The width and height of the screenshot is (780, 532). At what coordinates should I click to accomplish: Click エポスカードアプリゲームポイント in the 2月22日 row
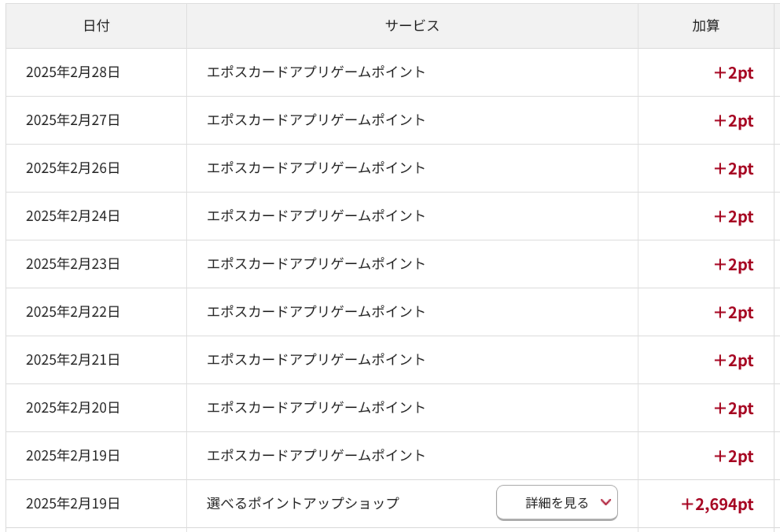tap(316, 312)
